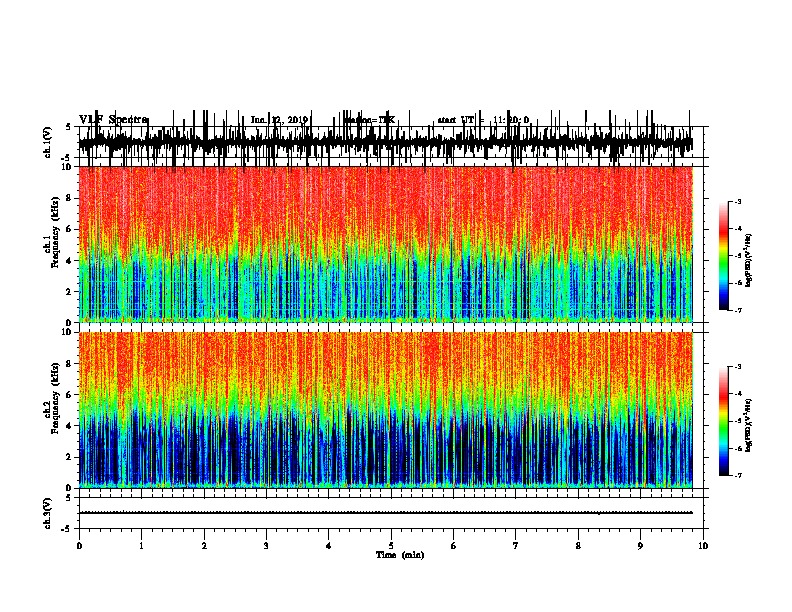Click the ch.2 spectrogram color bar
This screenshot has width=792, height=612.
pyautogui.click(x=724, y=421)
